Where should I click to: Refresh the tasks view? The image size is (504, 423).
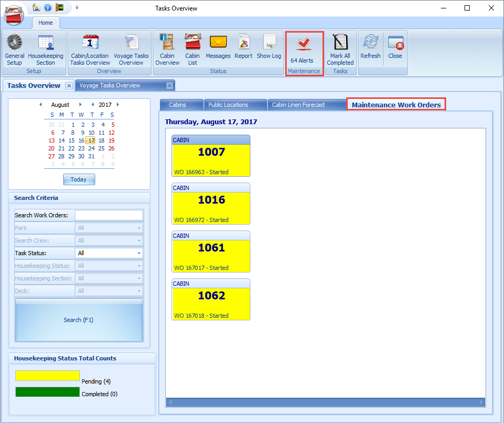pos(370,47)
